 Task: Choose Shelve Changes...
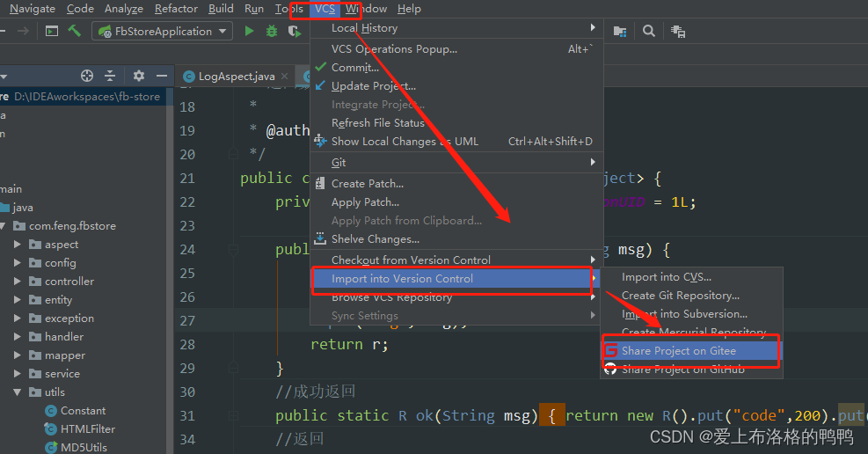(456, 239)
